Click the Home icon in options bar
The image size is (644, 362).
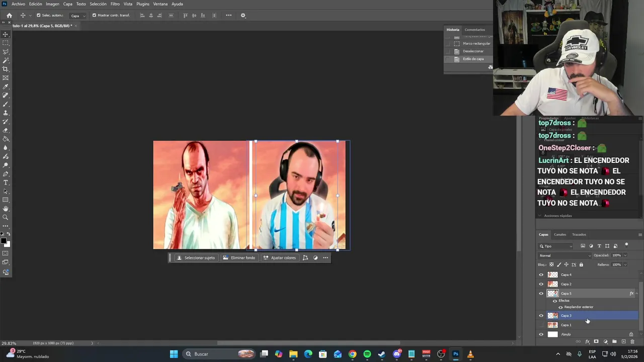tap(9, 16)
